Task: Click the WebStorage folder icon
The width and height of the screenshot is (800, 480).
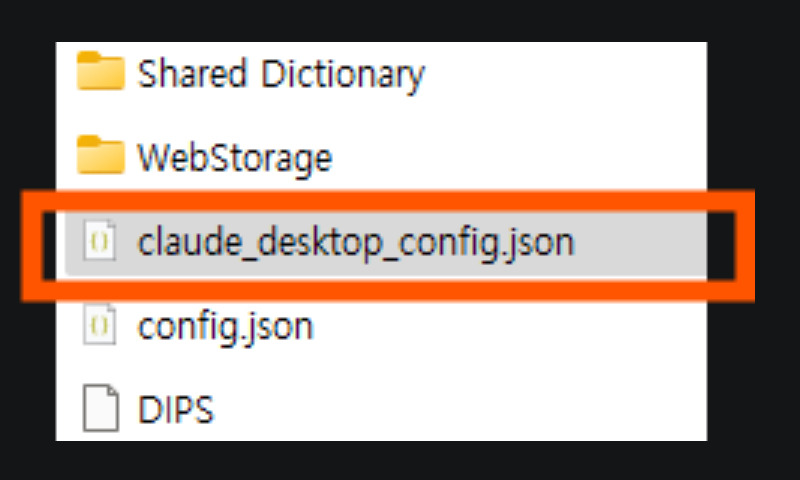Action: (x=100, y=157)
